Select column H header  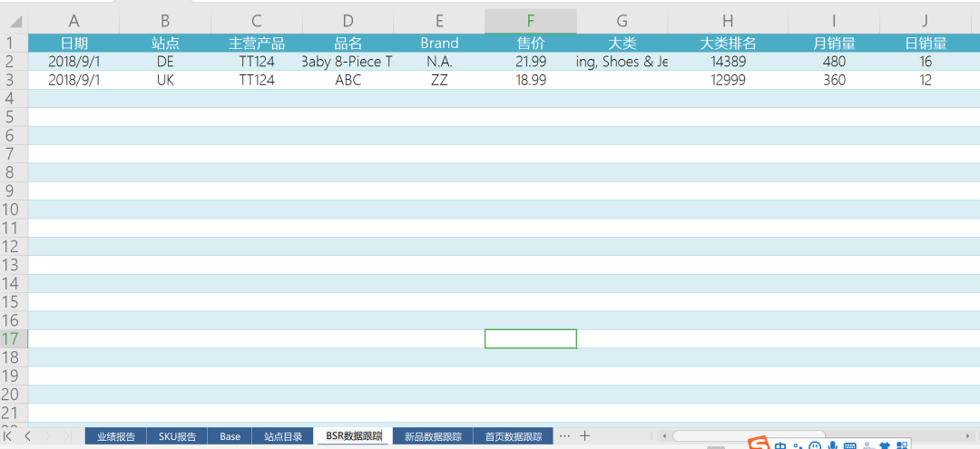[728, 22]
